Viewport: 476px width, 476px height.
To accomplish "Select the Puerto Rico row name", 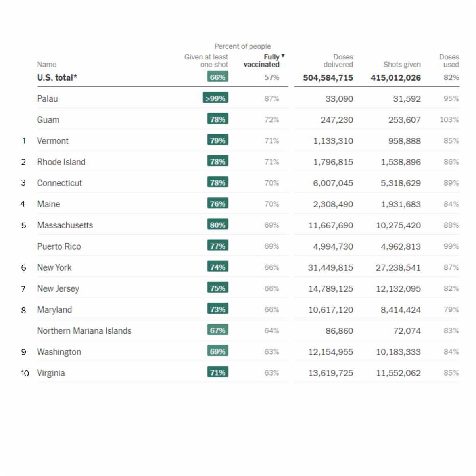I will pyautogui.click(x=59, y=246).
